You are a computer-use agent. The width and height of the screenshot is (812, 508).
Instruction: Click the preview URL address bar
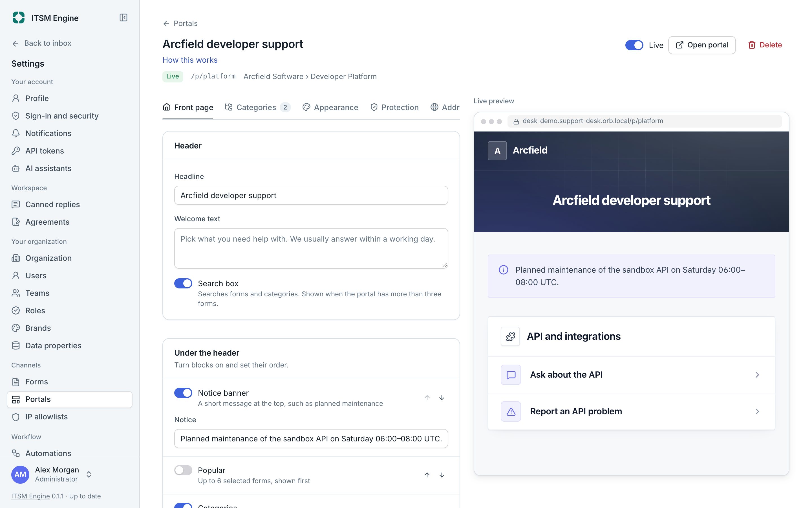coord(644,121)
